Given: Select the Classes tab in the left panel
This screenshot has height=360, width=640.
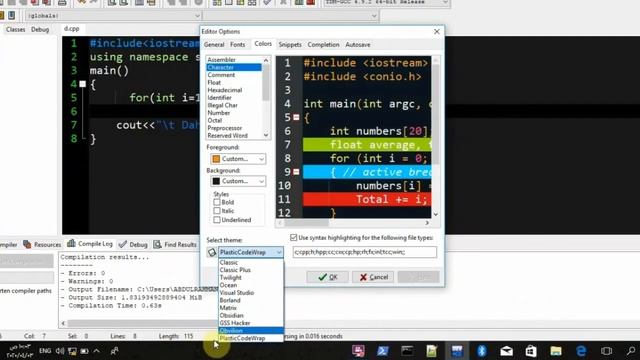Looking at the screenshot, I should (16, 29).
